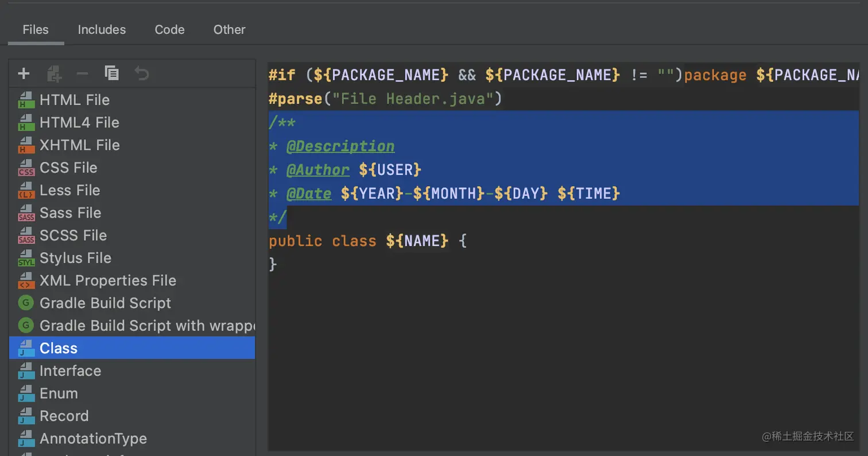Select the AnnotationType template

(132, 439)
